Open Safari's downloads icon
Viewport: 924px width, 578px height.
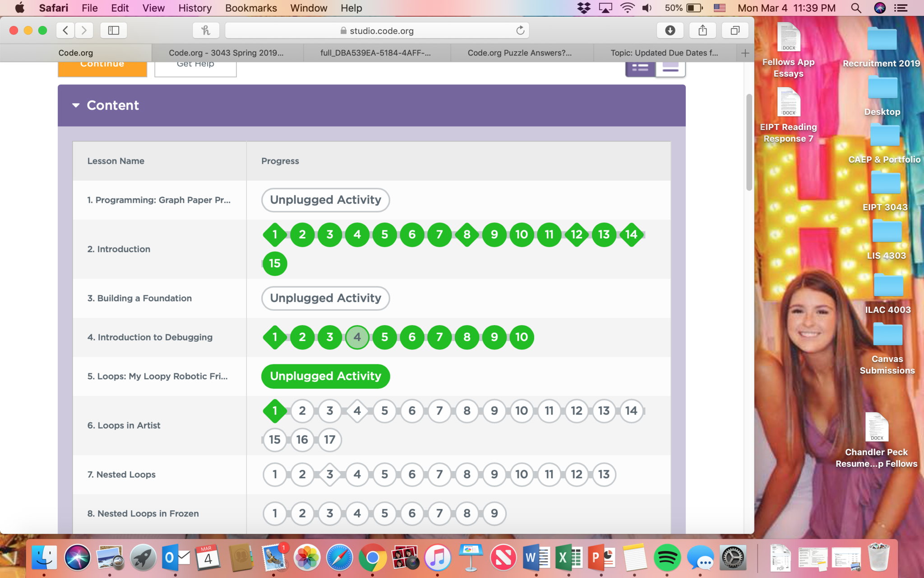click(670, 30)
